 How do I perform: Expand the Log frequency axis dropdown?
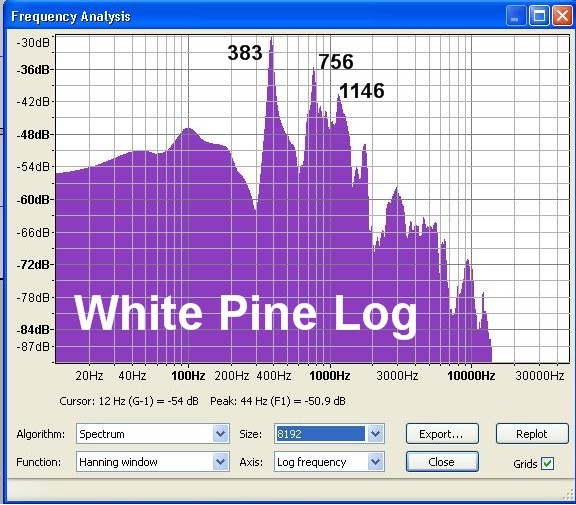(375, 462)
